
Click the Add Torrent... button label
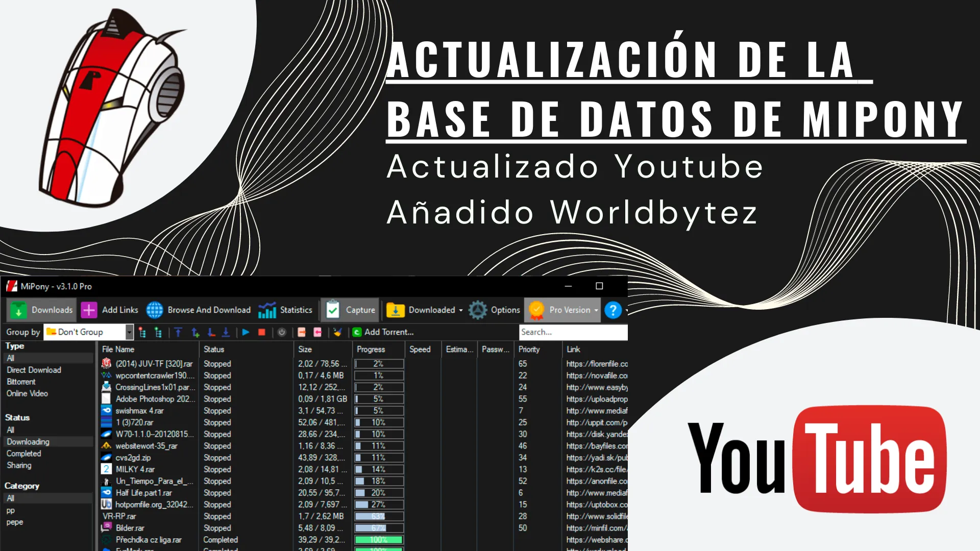389,332
